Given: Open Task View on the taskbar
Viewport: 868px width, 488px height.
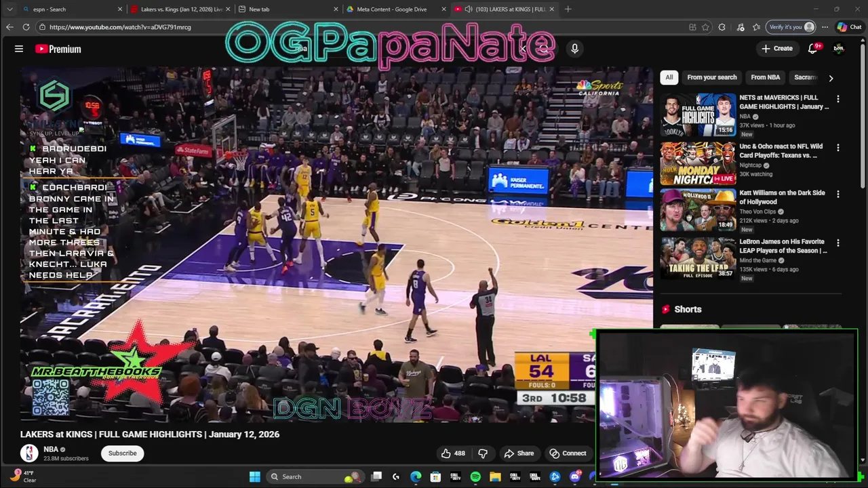Looking at the screenshot, I should tap(376, 476).
